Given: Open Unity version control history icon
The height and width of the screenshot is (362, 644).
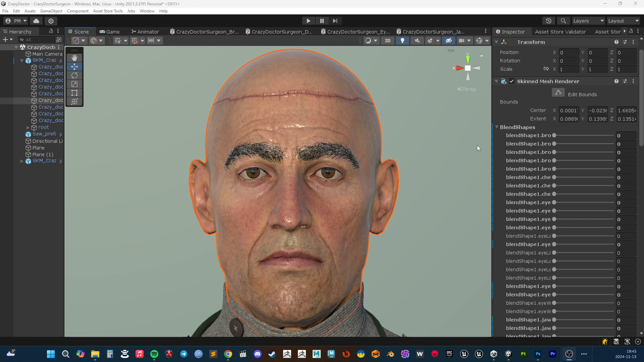Looking at the screenshot, I should [549, 21].
